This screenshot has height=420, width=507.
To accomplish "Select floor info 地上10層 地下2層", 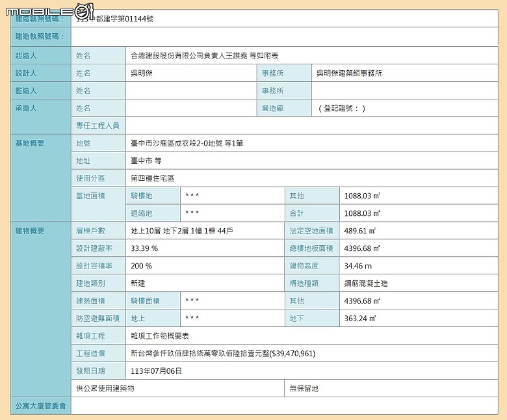I will coord(160,231).
